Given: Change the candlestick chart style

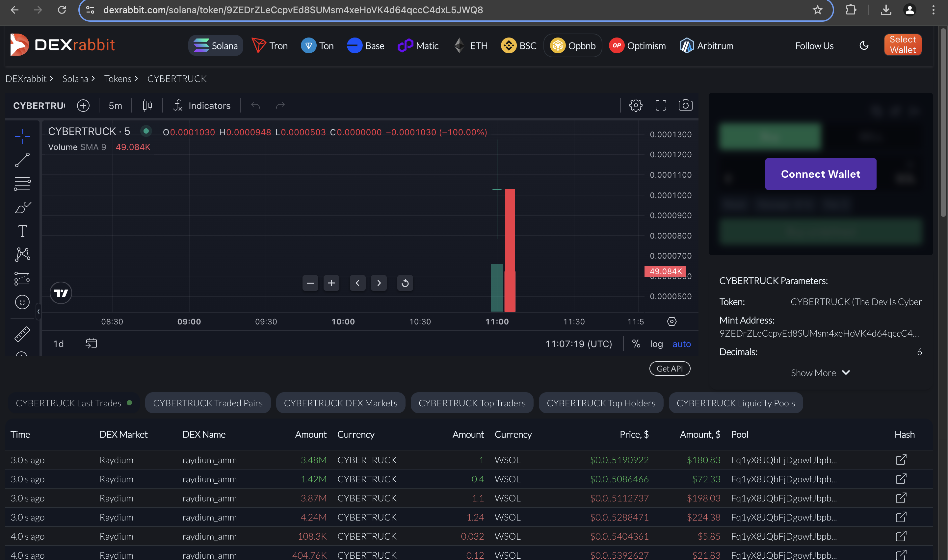Looking at the screenshot, I should coord(147,106).
